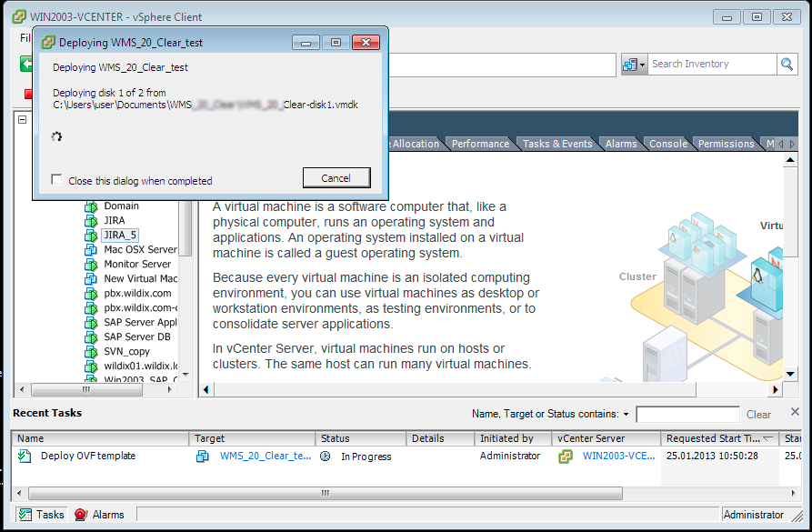The height and width of the screenshot is (532, 812).
Task: Open the Permissions tab
Action: click(726, 144)
